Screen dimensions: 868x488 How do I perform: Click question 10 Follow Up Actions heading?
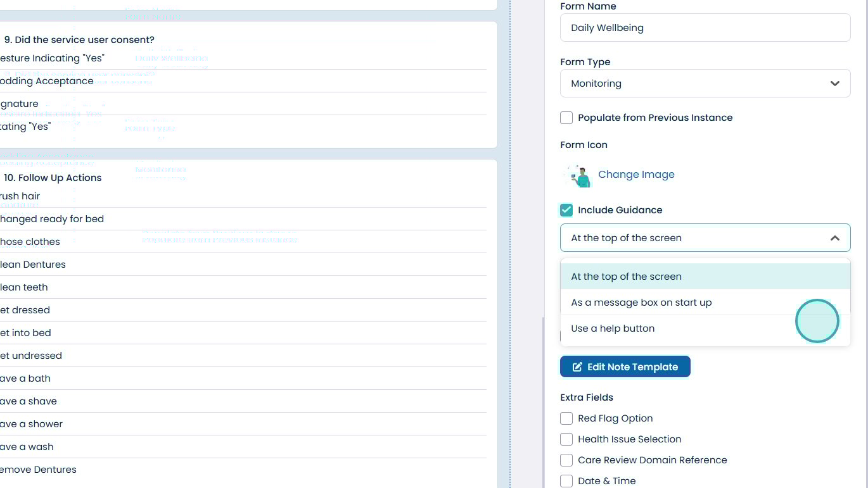pos(53,178)
